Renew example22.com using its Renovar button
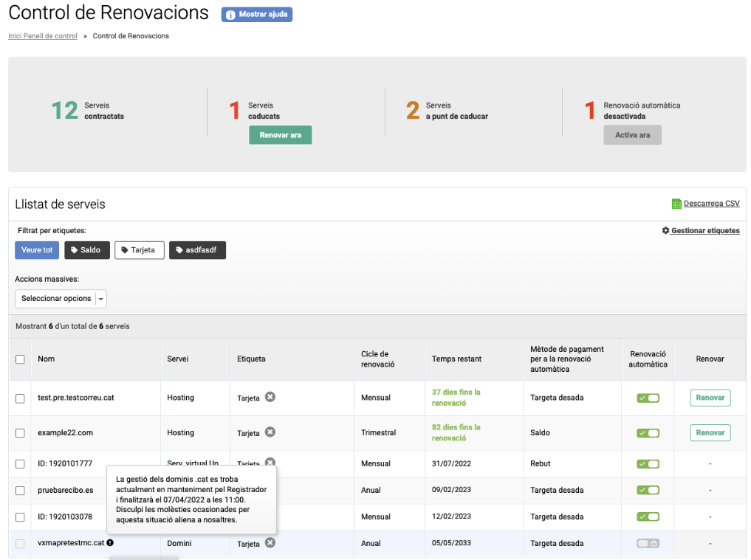Image resolution: width=751 pixels, height=560 pixels. click(x=710, y=432)
